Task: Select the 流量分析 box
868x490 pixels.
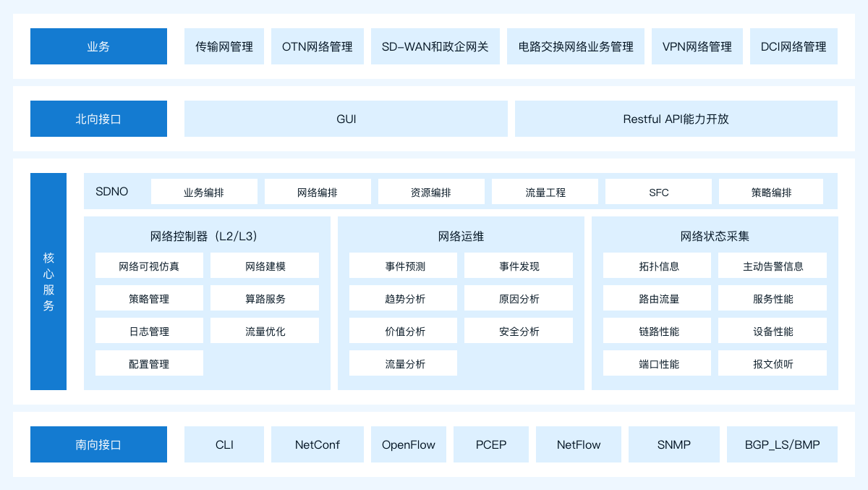Action: pos(403,363)
